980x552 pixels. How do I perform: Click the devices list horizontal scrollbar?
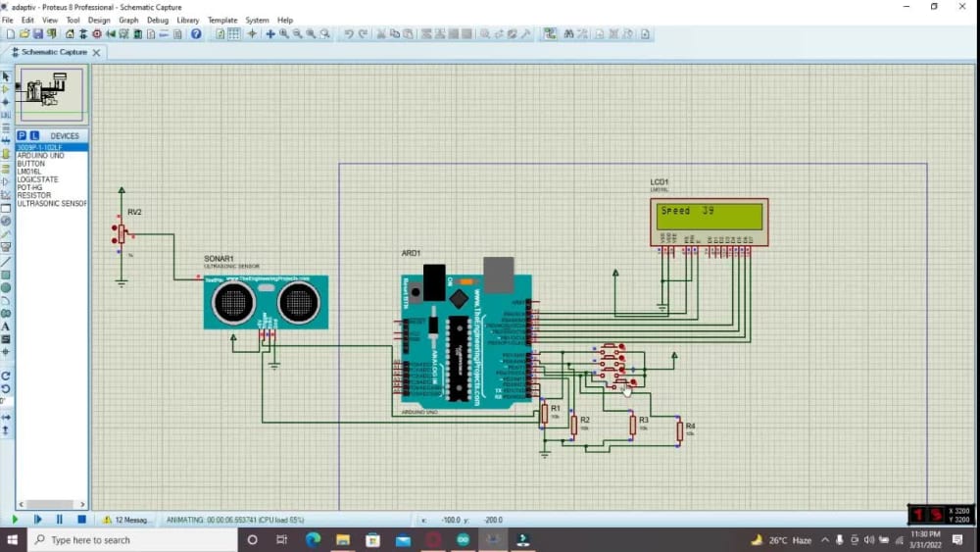coord(52,504)
